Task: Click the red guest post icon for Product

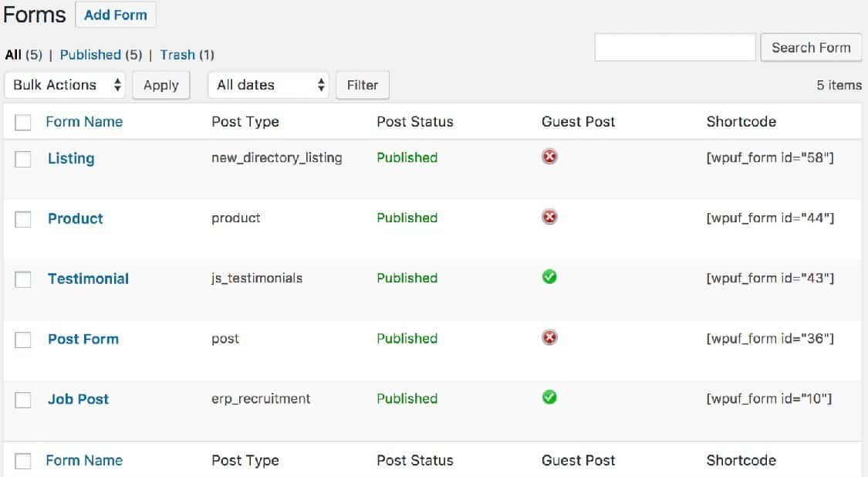Action: click(x=549, y=218)
